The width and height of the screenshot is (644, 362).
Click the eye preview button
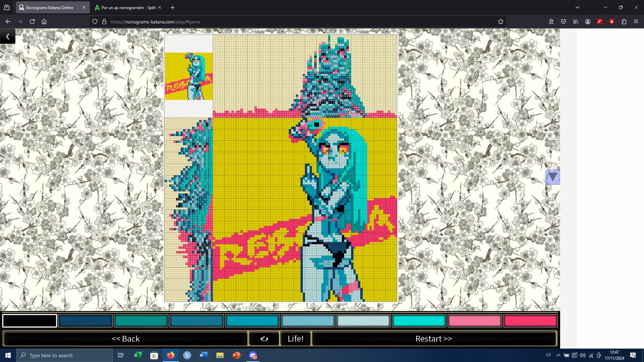coord(264,339)
